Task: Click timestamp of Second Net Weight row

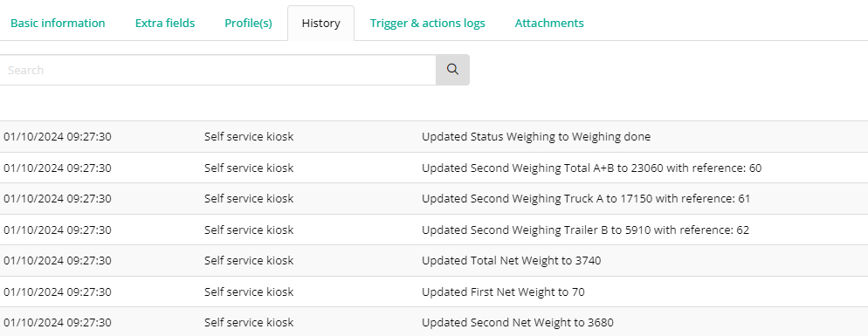Action: (x=58, y=323)
